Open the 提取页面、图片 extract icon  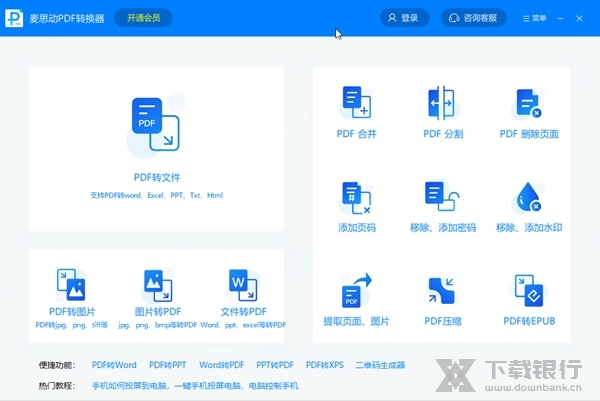356,290
